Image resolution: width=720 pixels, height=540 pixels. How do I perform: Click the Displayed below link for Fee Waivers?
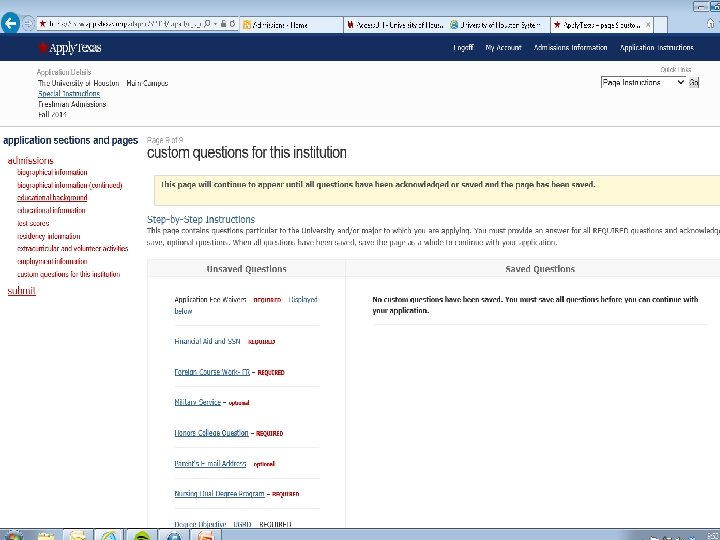[x=246, y=305]
